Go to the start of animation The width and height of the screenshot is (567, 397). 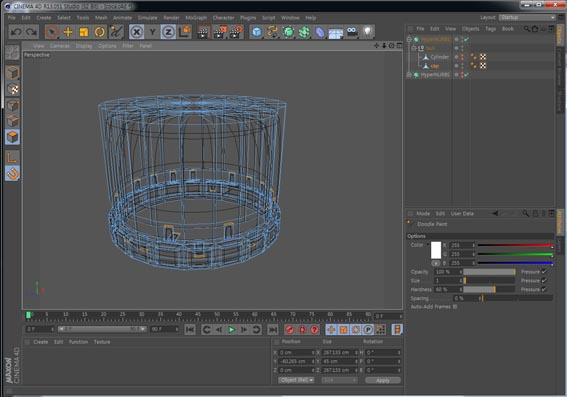pyautogui.click(x=190, y=329)
